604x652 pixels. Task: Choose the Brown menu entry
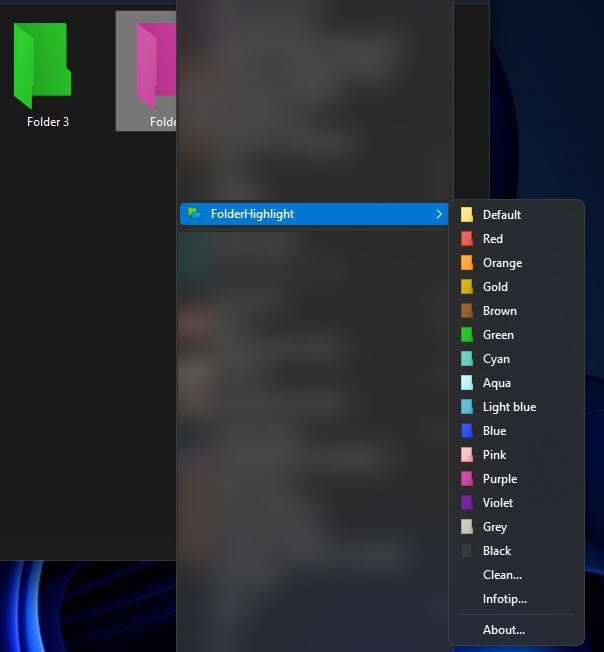point(517,311)
